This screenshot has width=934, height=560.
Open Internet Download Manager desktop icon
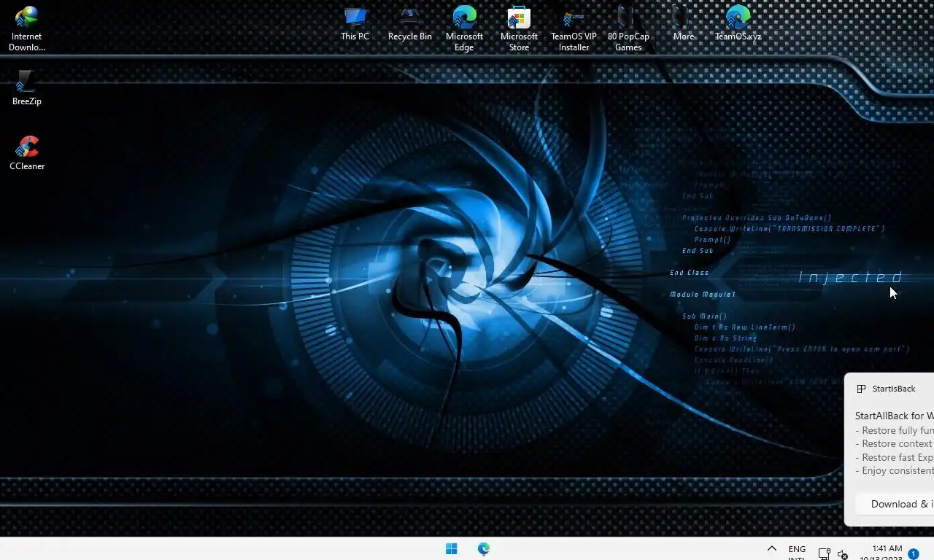[26, 28]
